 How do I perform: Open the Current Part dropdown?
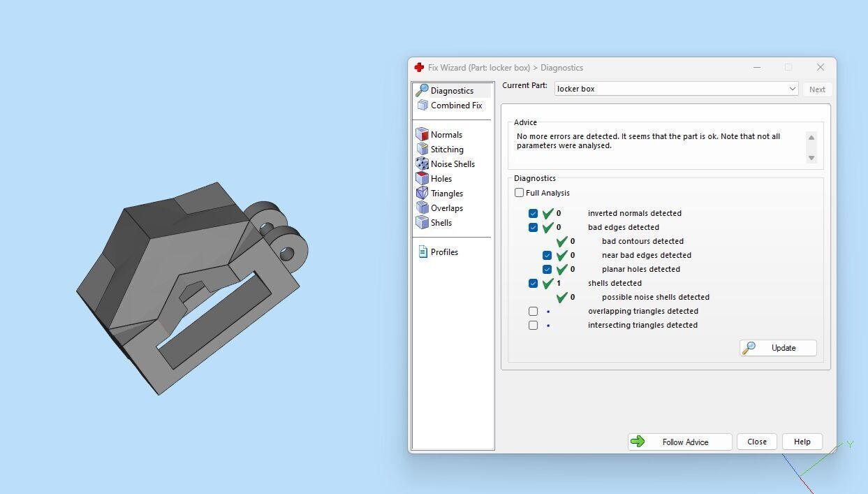677,89
